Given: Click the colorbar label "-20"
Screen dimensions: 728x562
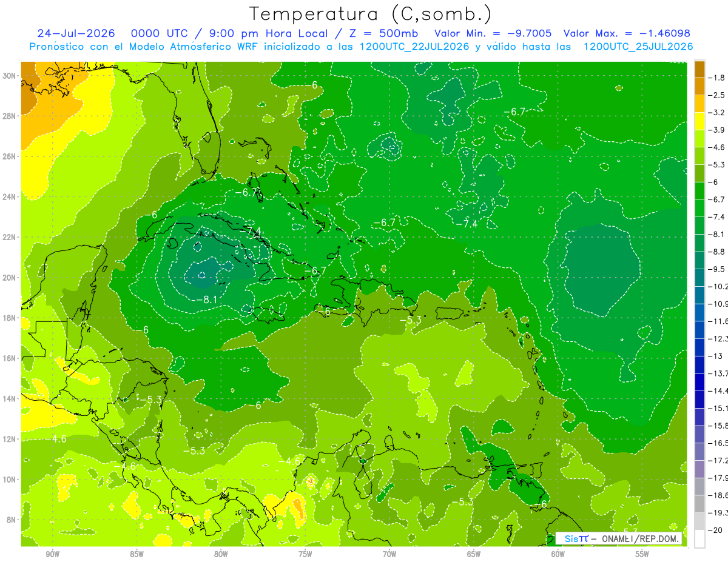Looking at the screenshot, I should click(715, 530).
